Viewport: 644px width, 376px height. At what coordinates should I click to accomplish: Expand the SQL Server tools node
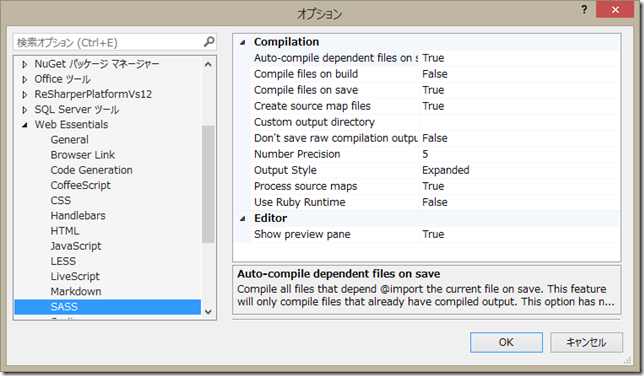[x=25, y=110]
